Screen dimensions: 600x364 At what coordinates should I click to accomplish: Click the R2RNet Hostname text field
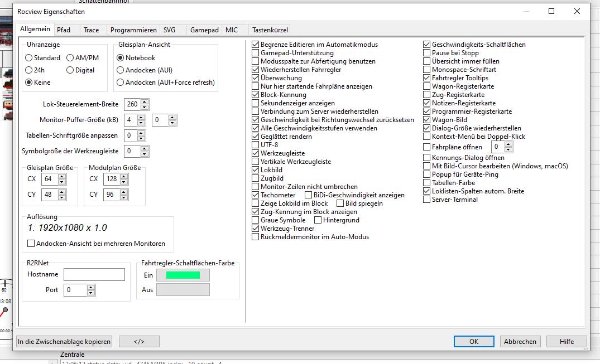(x=94, y=274)
